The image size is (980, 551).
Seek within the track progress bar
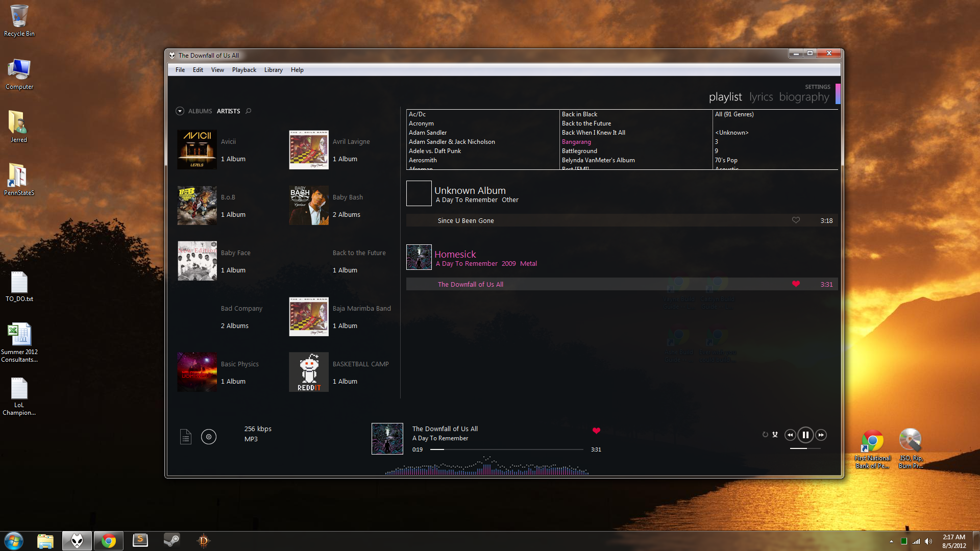pyautogui.click(x=506, y=449)
